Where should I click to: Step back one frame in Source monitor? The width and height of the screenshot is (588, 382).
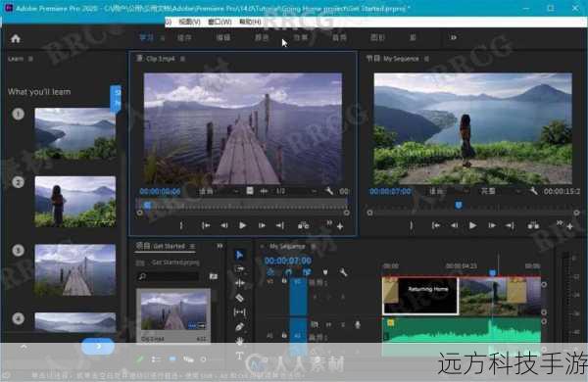223,225
